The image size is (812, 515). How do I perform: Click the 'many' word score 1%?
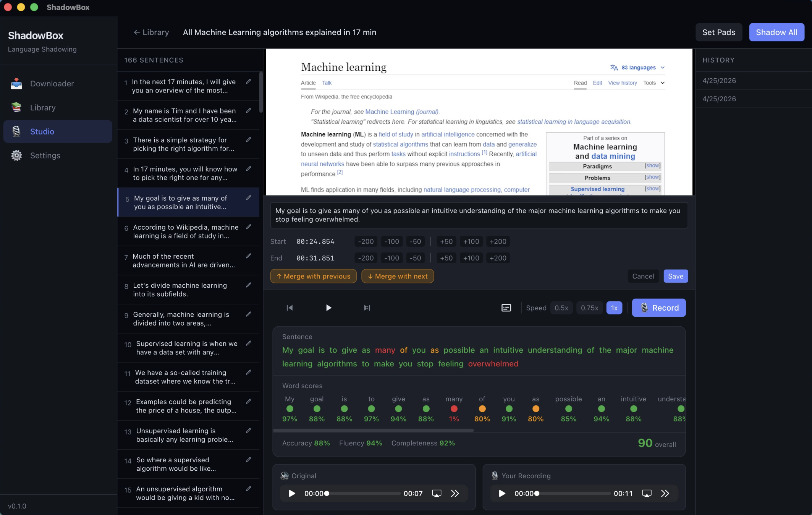click(x=454, y=409)
